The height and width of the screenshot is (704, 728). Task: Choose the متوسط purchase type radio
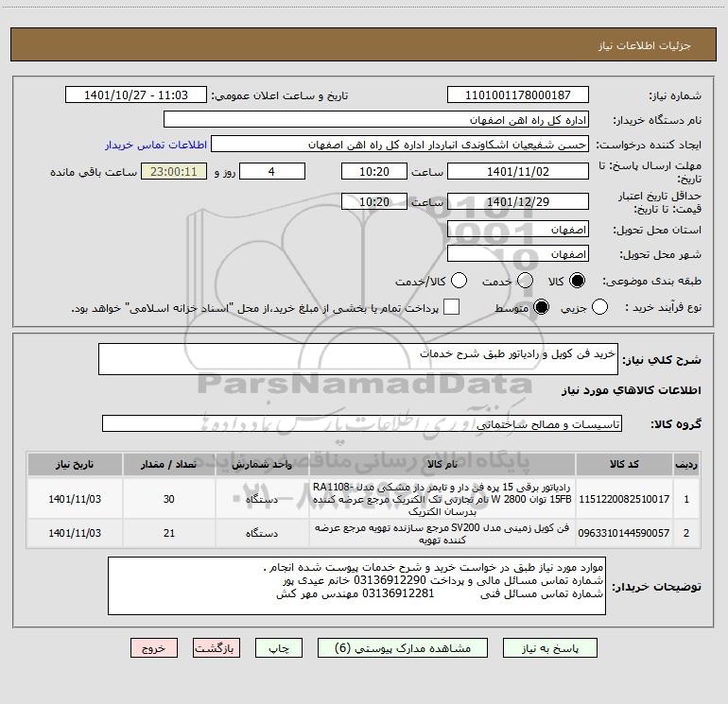(541, 307)
